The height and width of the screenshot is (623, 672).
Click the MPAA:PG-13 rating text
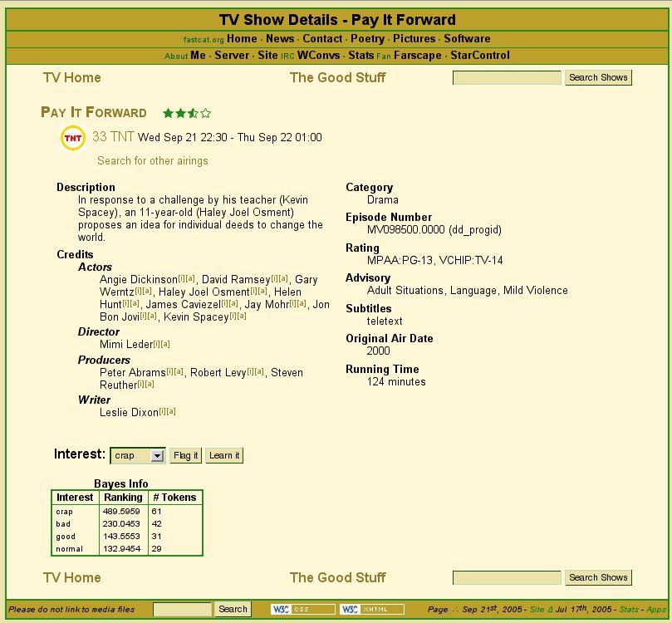pyautogui.click(x=400, y=260)
